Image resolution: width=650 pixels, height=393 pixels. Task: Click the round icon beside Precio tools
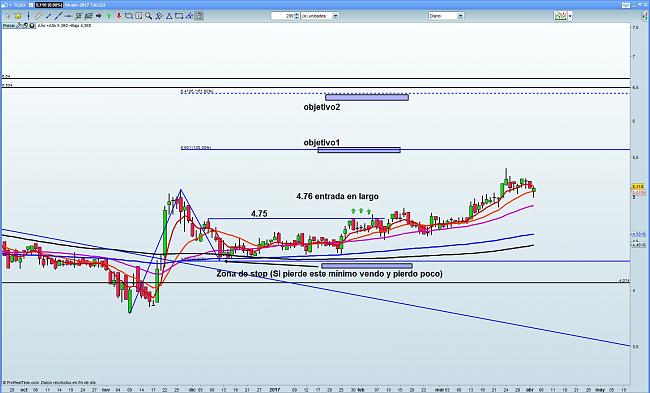32,26
